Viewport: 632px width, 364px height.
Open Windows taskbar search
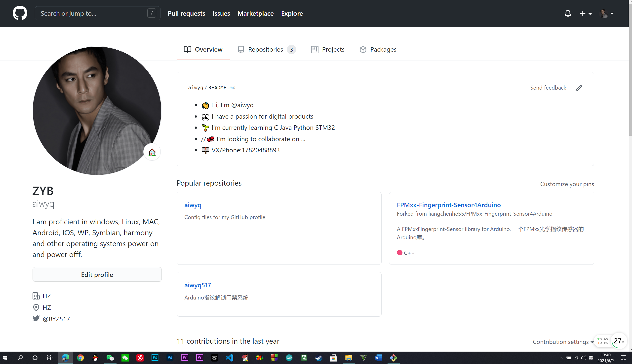click(x=20, y=358)
